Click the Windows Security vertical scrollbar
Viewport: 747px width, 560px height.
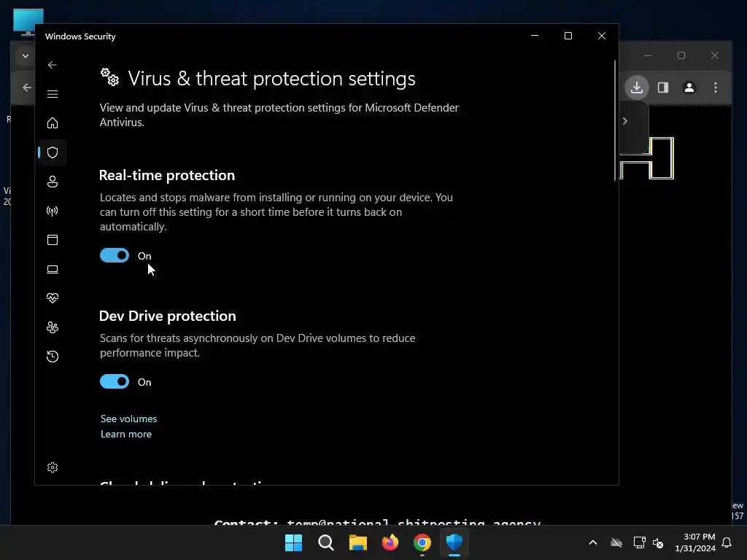(x=615, y=120)
